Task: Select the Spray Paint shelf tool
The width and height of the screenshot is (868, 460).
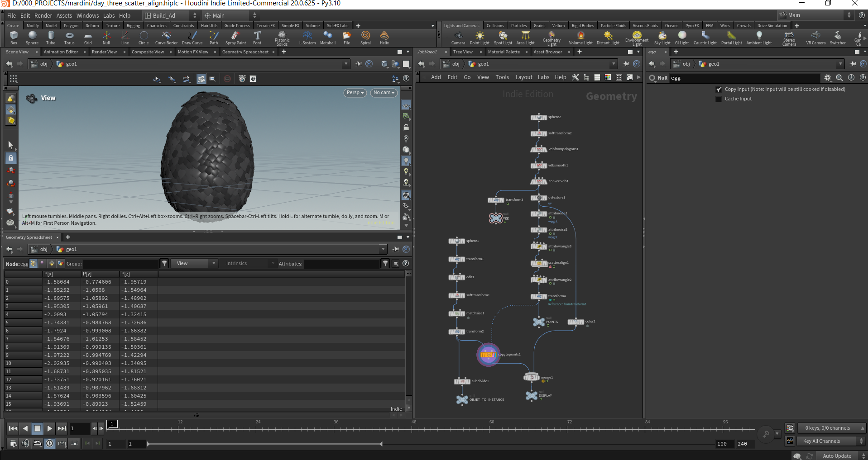Action: pos(235,38)
